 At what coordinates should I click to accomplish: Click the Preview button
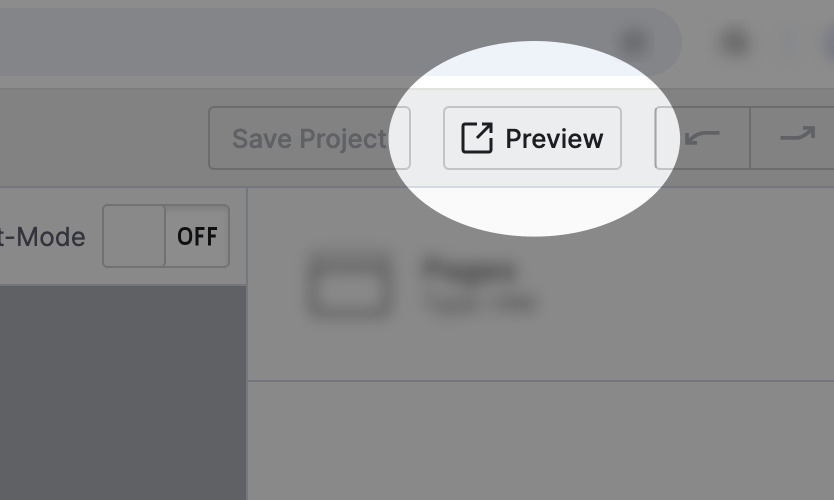pyautogui.click(x=532, y=138)
